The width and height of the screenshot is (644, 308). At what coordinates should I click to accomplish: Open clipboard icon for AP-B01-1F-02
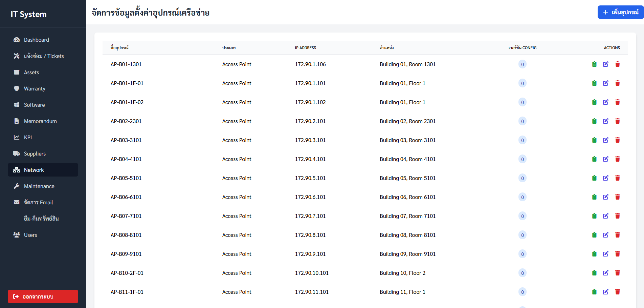pyautogui.click(x=594, y=102)
